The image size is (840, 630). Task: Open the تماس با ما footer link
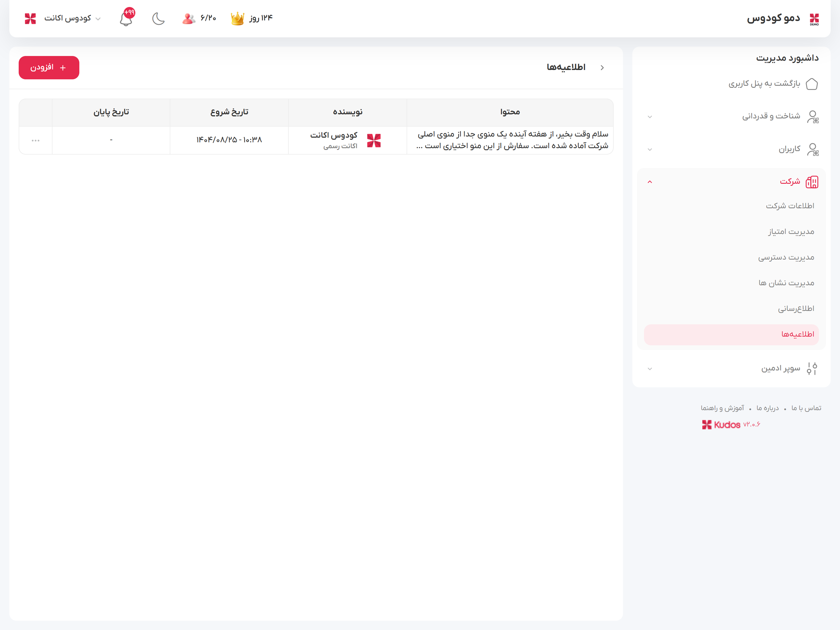(806, 408)
